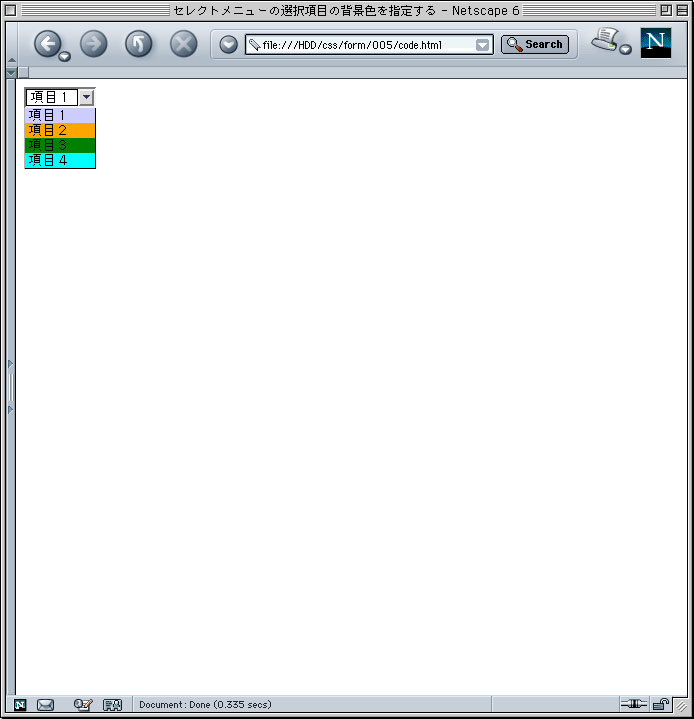
Task: Open the sidebar using its left-edge grippy
Action: (11, 387)
